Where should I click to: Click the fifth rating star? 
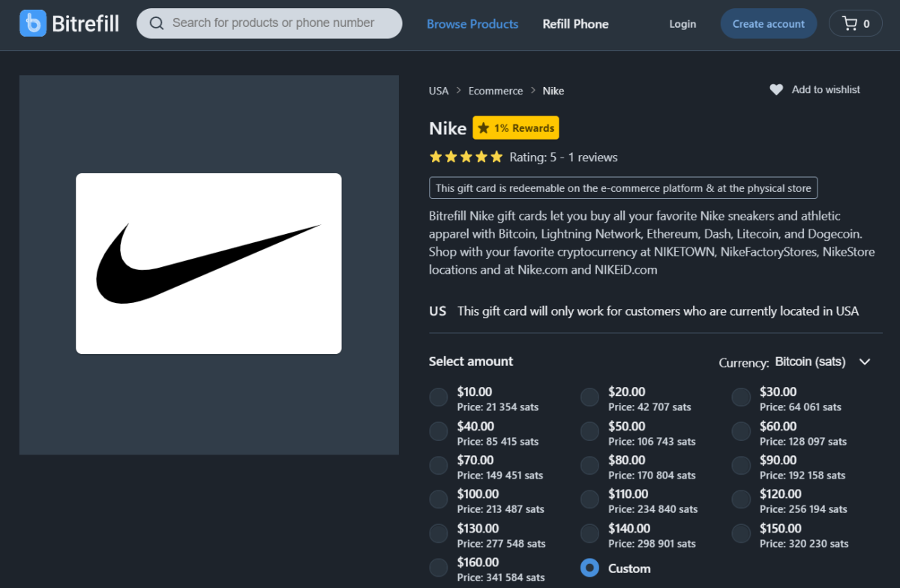(496, 157)
